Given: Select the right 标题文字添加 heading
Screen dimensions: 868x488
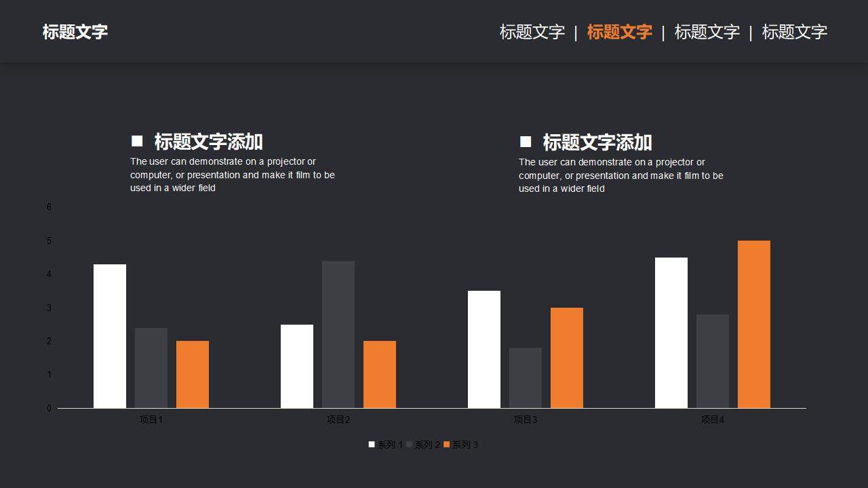Looking at the screenshot, I should [x=597, y=142].
